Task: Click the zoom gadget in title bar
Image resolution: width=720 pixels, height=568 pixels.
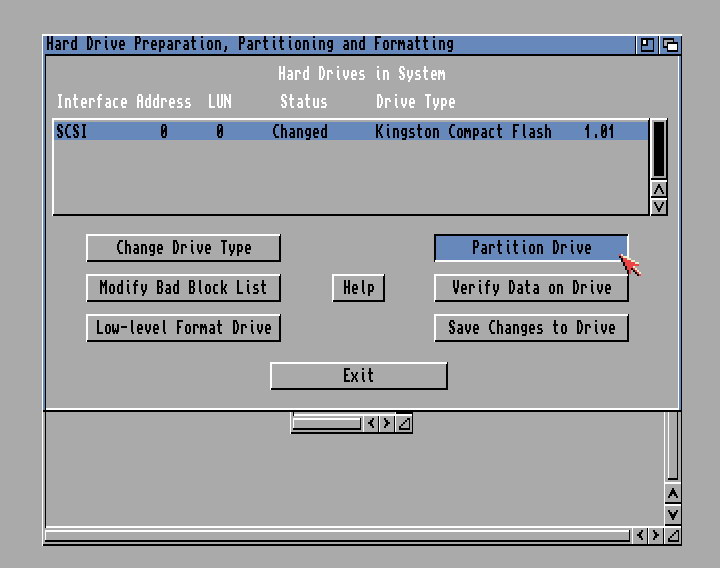Action: click(x=647, y=45)
